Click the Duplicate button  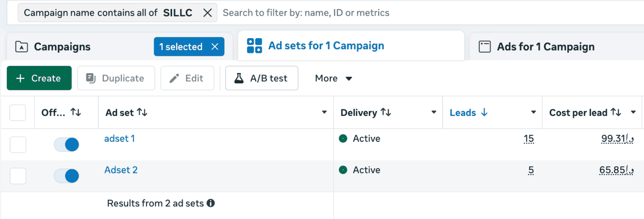(116, 78)
